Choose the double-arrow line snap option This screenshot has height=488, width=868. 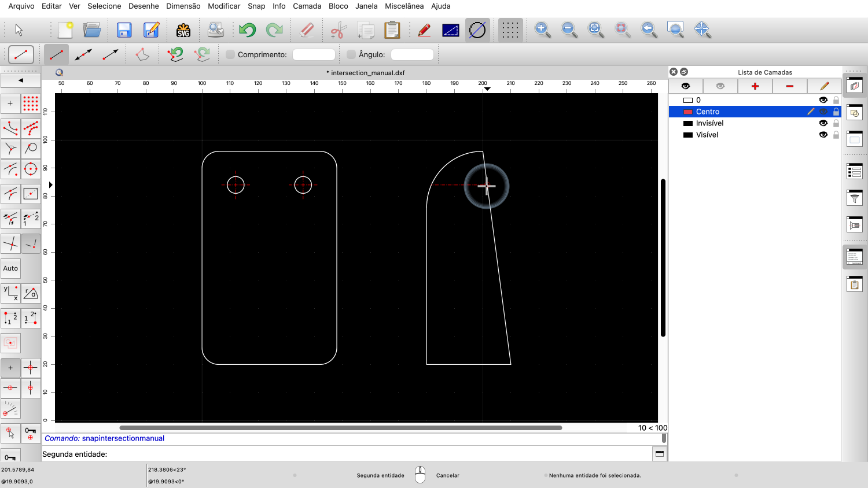point(83,54)
